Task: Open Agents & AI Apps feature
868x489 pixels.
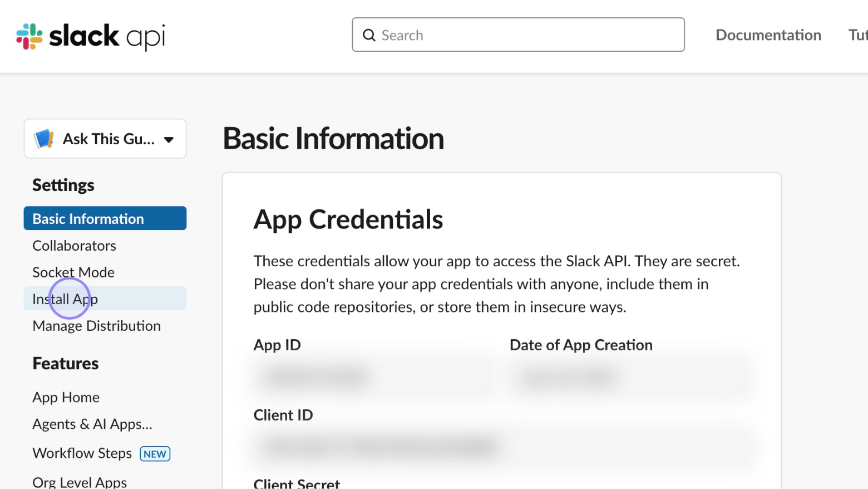Action: coord(92,424)
